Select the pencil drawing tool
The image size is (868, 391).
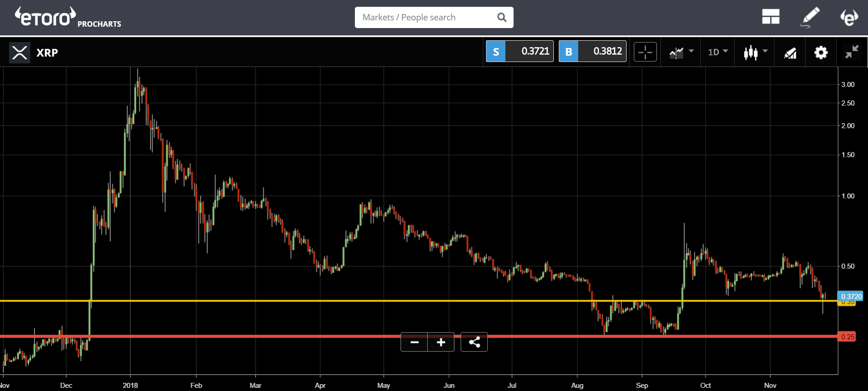pos(810,17)
